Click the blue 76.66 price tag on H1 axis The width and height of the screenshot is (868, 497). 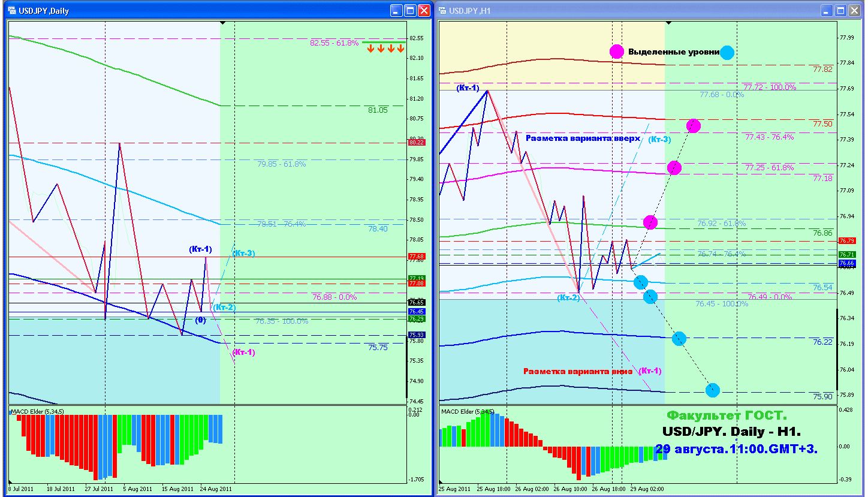(x=847, y=263)
